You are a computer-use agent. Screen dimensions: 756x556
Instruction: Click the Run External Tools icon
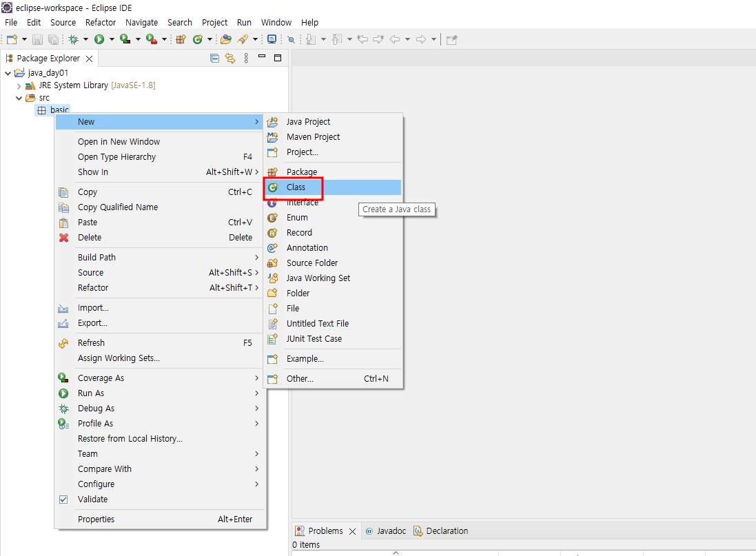(152, 39)
